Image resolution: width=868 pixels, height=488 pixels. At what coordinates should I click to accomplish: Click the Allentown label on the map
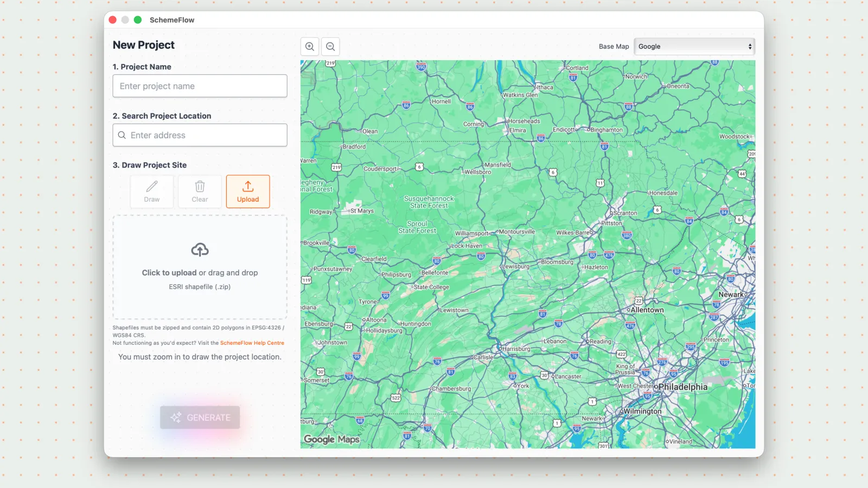pyautogui.click(x=647, y=310)
